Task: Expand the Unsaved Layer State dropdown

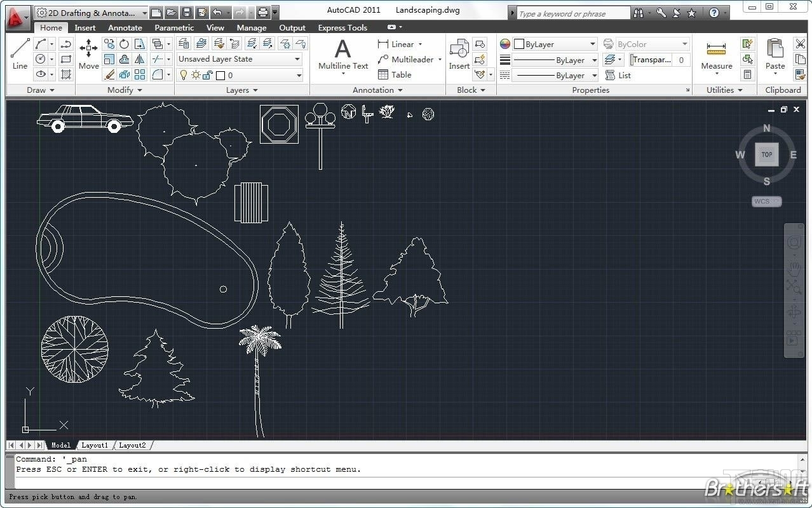Action: (296, 58)
